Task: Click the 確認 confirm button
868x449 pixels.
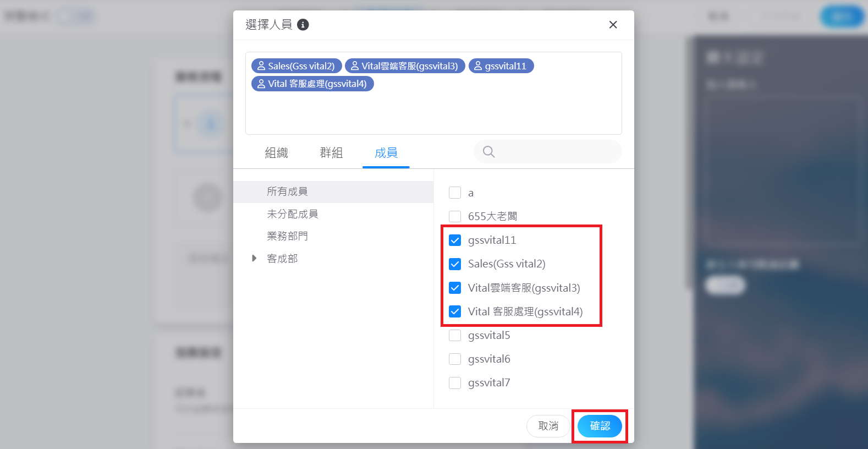Action: pos(600,426)
